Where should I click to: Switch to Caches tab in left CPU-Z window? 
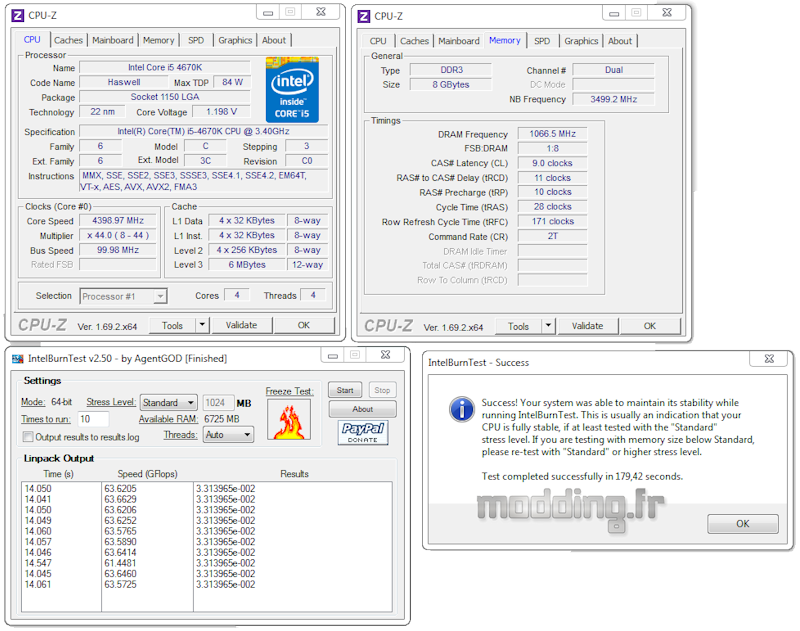click(x=68, y=40)
